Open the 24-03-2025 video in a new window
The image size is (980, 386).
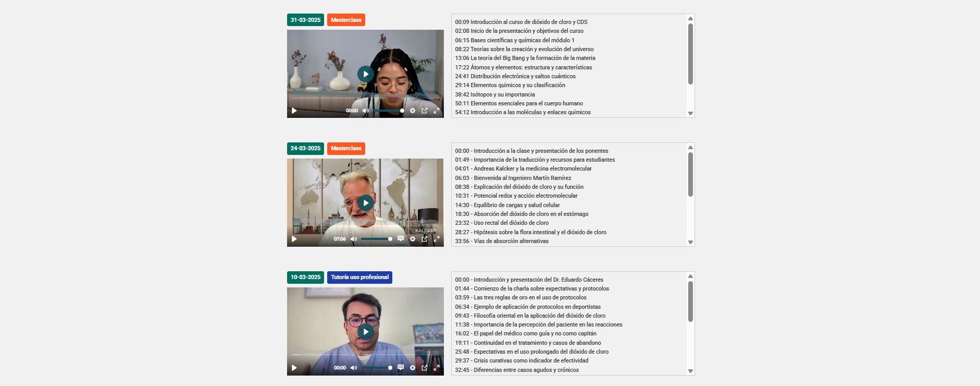(x=425, y=239)
